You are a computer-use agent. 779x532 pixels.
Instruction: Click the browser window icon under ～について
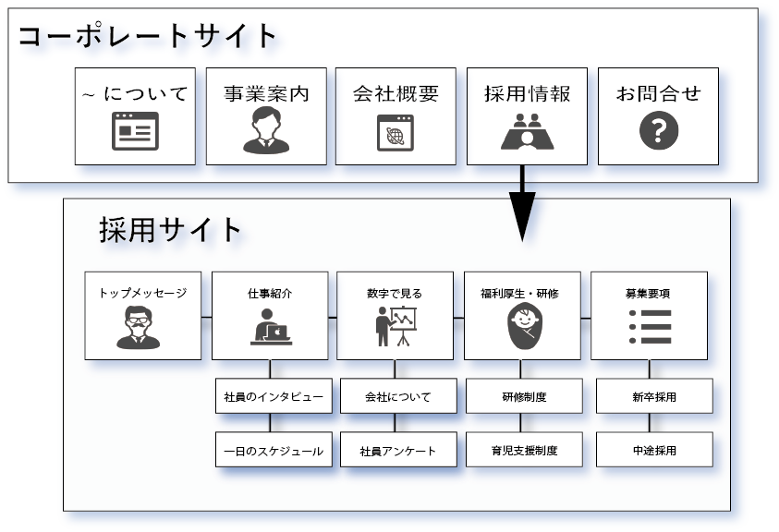click(135, 131)
